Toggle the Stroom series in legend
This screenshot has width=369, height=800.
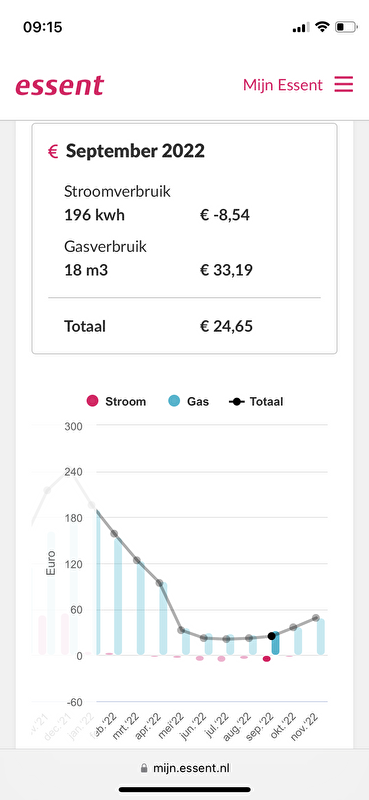(116, 402)
